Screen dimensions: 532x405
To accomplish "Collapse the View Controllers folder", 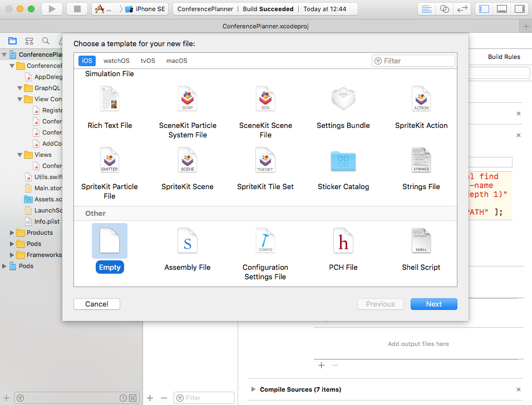I will [x=19, y=100].
